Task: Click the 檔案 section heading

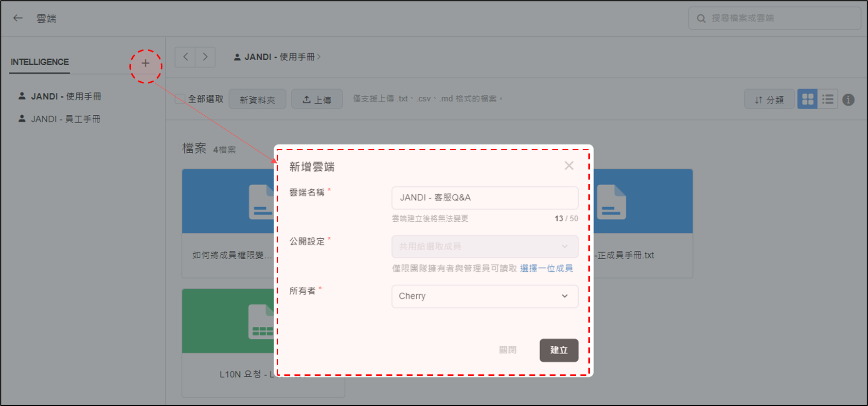Action: pyautogui.click(x=195, y=148)
